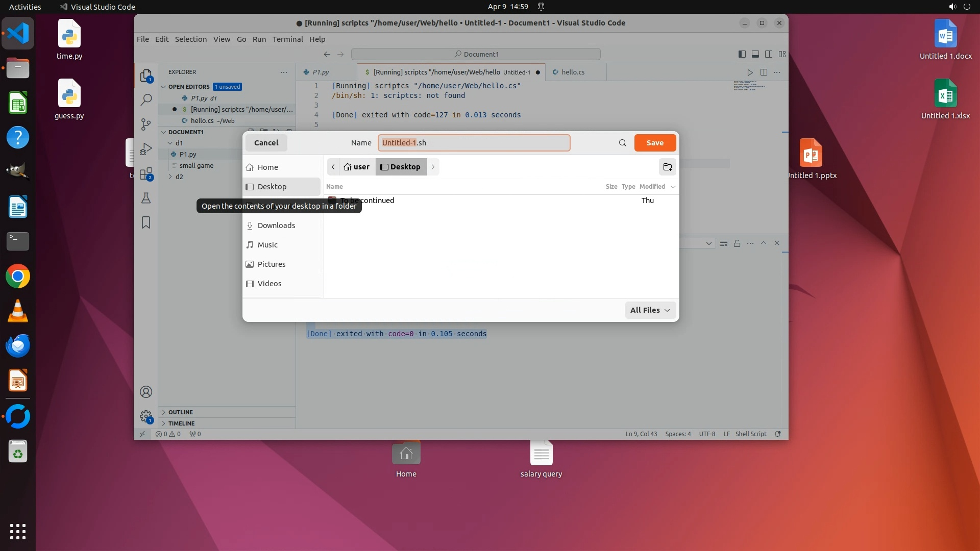Create new folder icon in dialog

(x=667, y=167)
